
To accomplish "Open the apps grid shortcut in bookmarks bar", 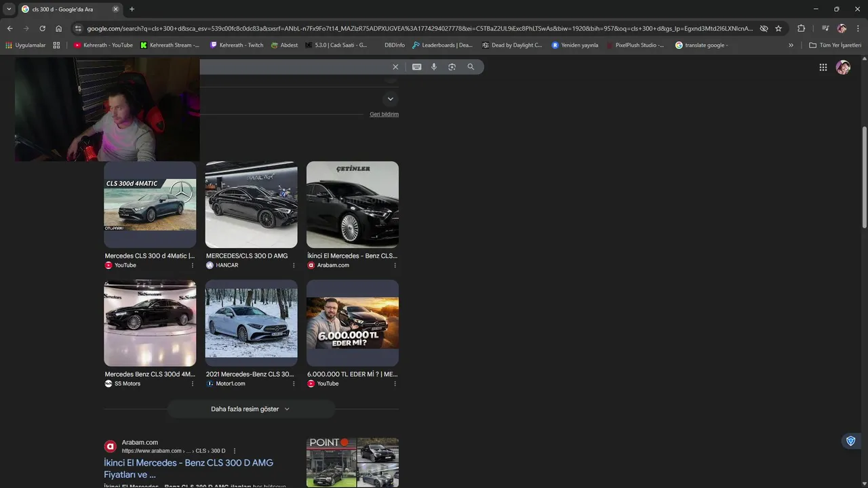I will (56, 45).
